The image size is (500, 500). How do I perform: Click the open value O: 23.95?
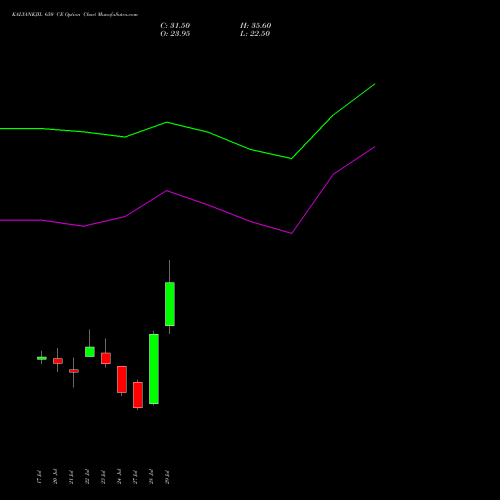click(175, 34)
